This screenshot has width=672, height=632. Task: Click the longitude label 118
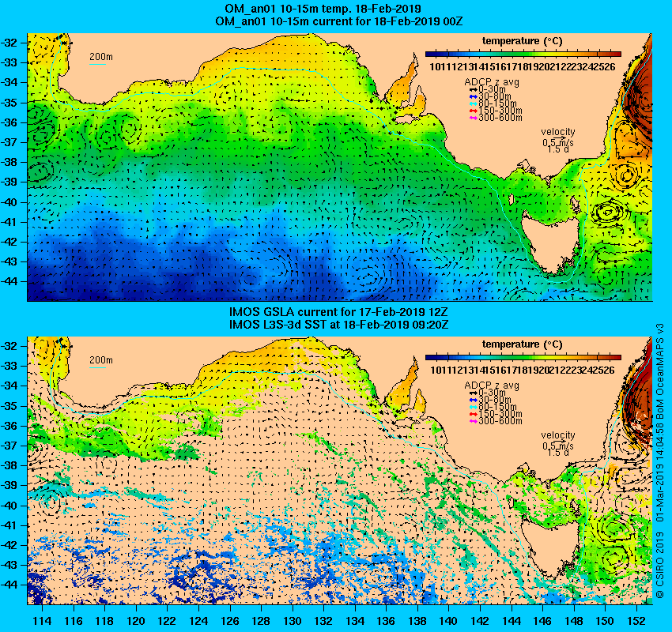[x=104, y=621]
